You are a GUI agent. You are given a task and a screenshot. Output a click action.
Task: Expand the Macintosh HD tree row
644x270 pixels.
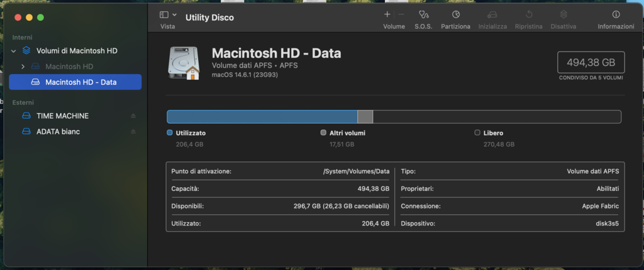point(23,67)
